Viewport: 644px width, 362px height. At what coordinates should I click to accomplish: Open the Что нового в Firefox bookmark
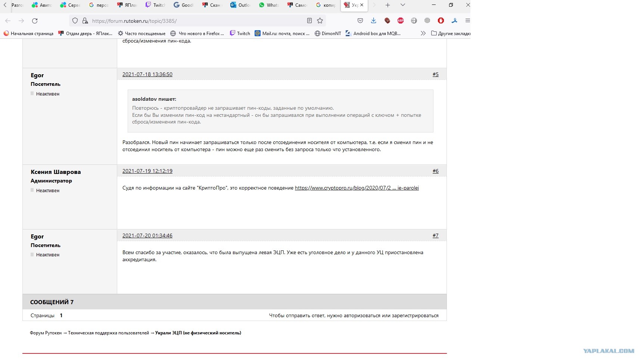pyautogui.click(x=197, y=34)
